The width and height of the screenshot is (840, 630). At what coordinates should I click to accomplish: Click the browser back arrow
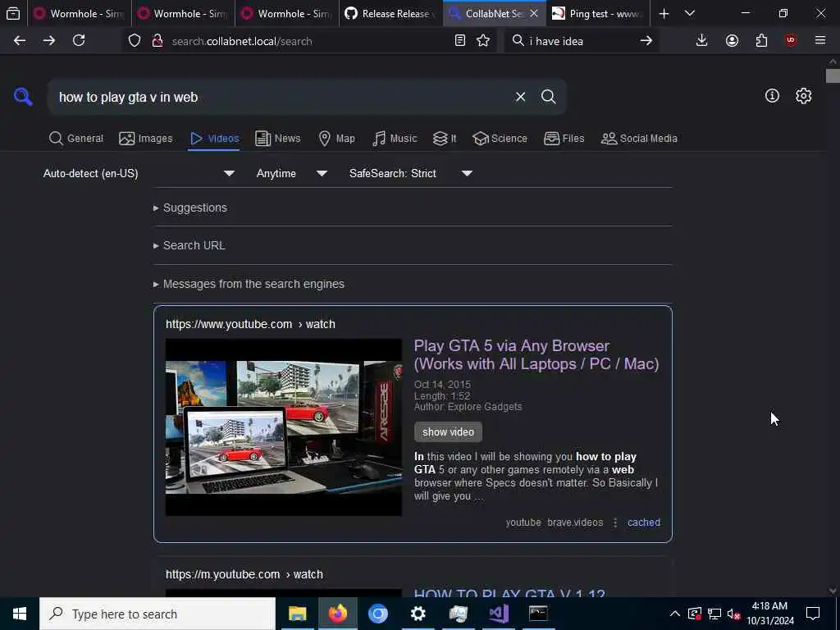click(x=20, y=40)
